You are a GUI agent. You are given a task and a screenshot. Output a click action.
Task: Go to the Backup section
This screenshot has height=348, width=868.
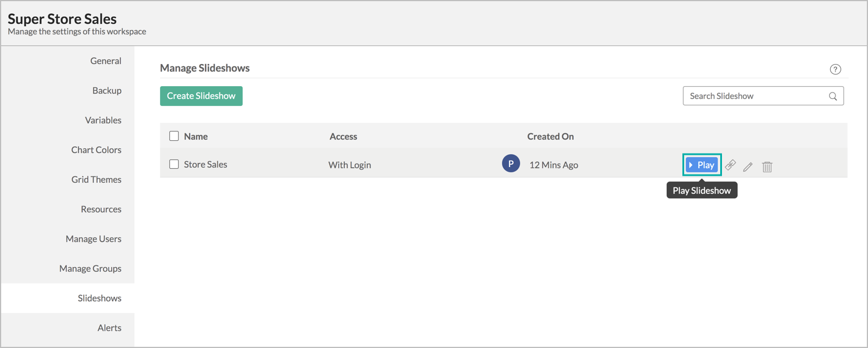[107, 91]
